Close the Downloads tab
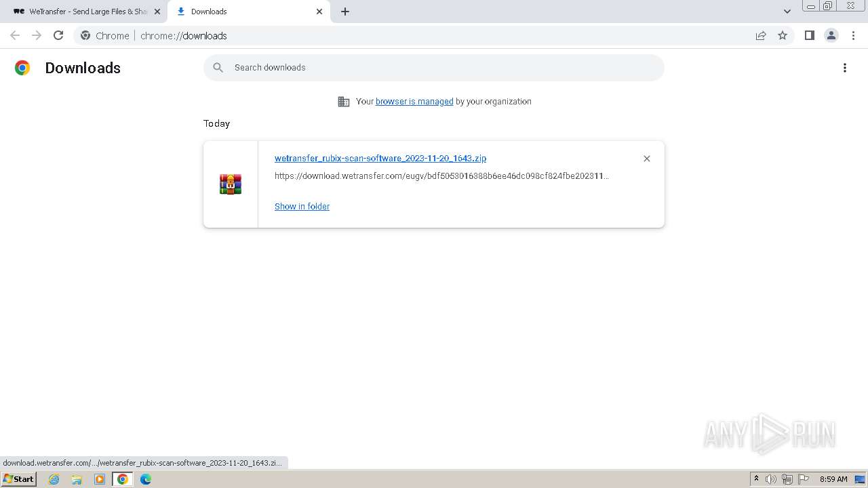Viewport: 868px width, 488px height. coord(319,12)
